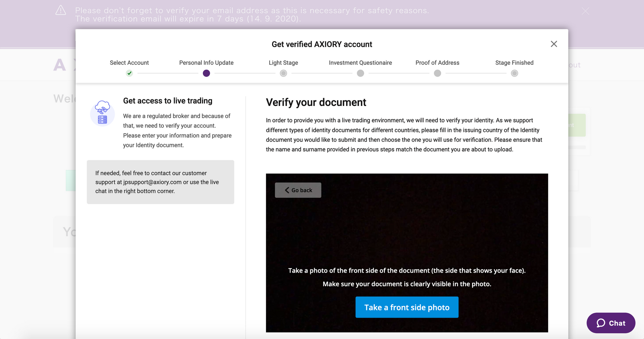
Task: Select the Proof of Address step label
Action: [438, 63]
